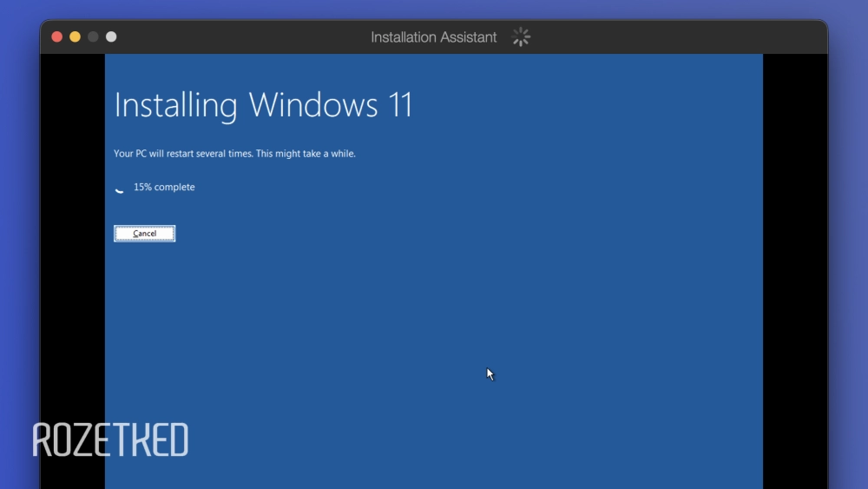
Task: Click the loading spinner in the title bar
Action: (521, 36)
